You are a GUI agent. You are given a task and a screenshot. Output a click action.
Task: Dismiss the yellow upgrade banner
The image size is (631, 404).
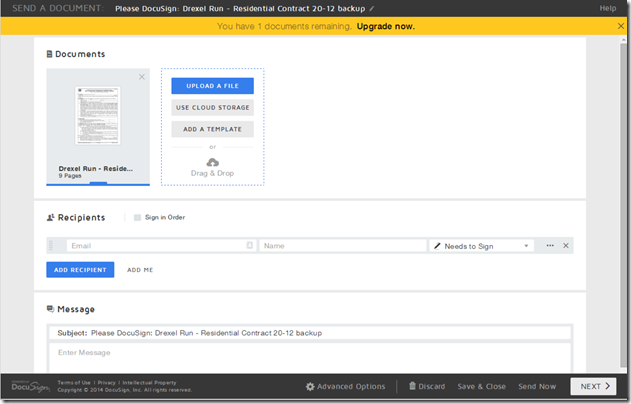(x=621, y=26)
